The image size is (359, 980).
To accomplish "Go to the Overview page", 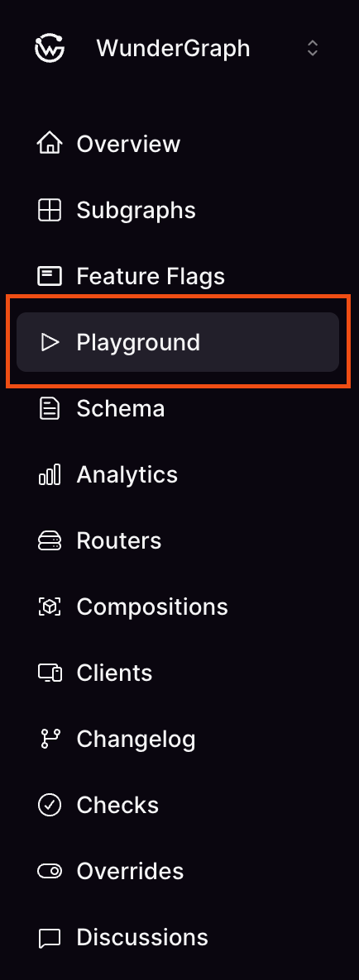I will 128,144.
